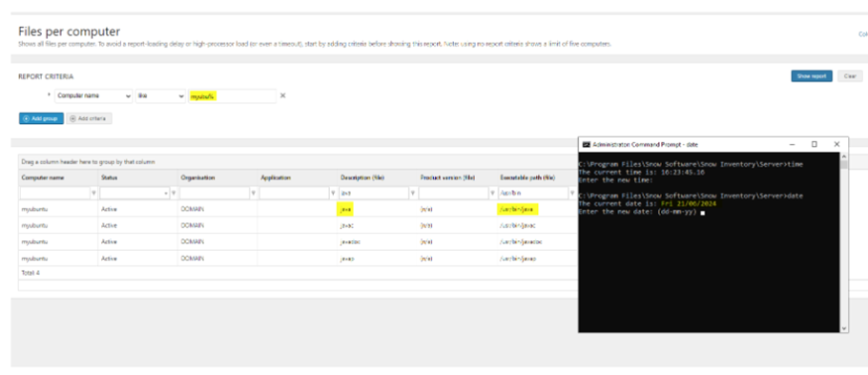
Task: Click the Command Prompt title bar text
Action: point(645,144)
